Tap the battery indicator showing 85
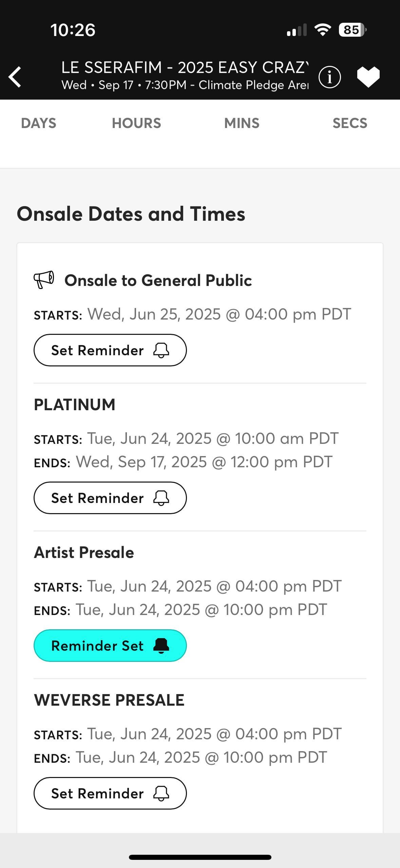The image size is (400, 868). tap(352, 30)
